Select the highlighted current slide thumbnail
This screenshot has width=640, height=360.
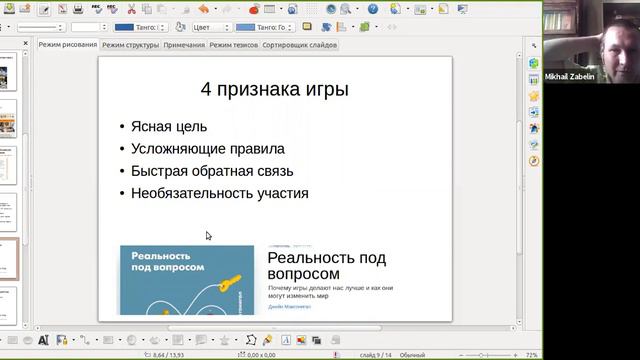click(9, 259)
